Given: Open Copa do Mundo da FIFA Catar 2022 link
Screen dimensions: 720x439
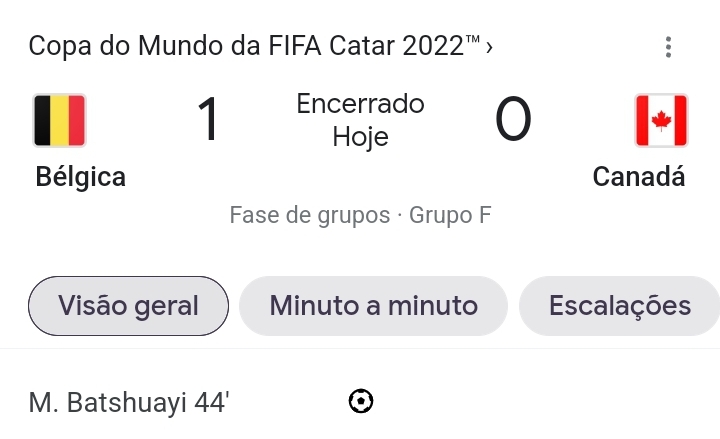Looking at the screenshot, I should (254, 46).
